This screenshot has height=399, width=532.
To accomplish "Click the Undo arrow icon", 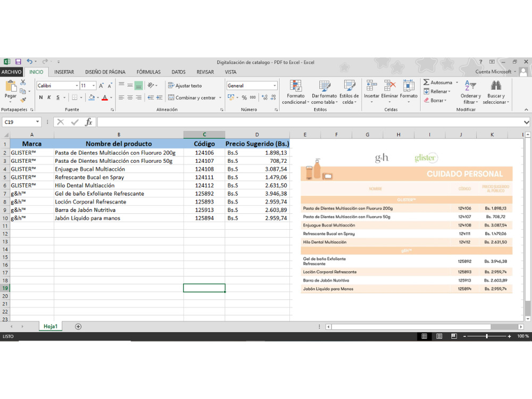I will tap(30, 61).
